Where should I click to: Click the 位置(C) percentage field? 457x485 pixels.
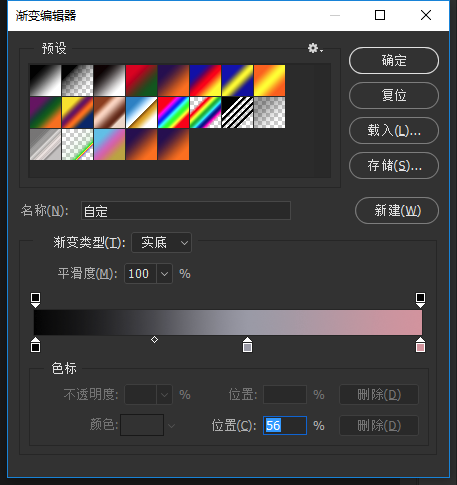click(285, 425)
